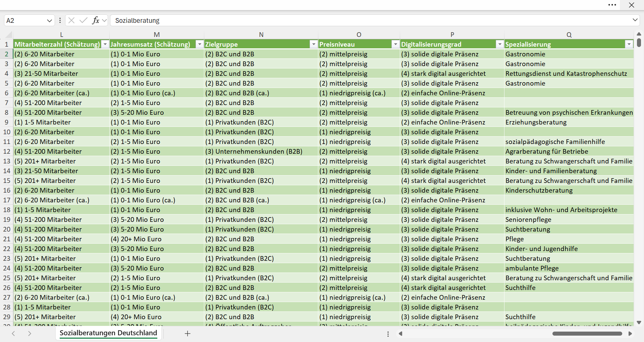
Task: Click the select-all corner triangle
Action: click(9, 35)
